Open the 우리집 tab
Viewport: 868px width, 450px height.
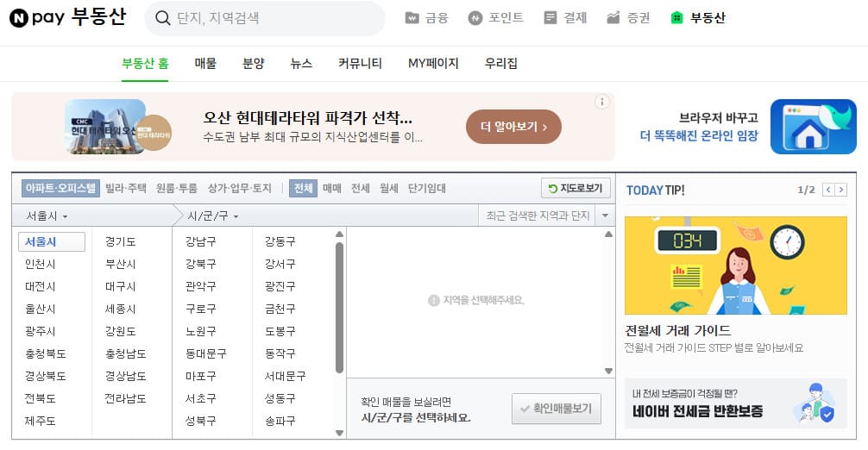(501, 63)
